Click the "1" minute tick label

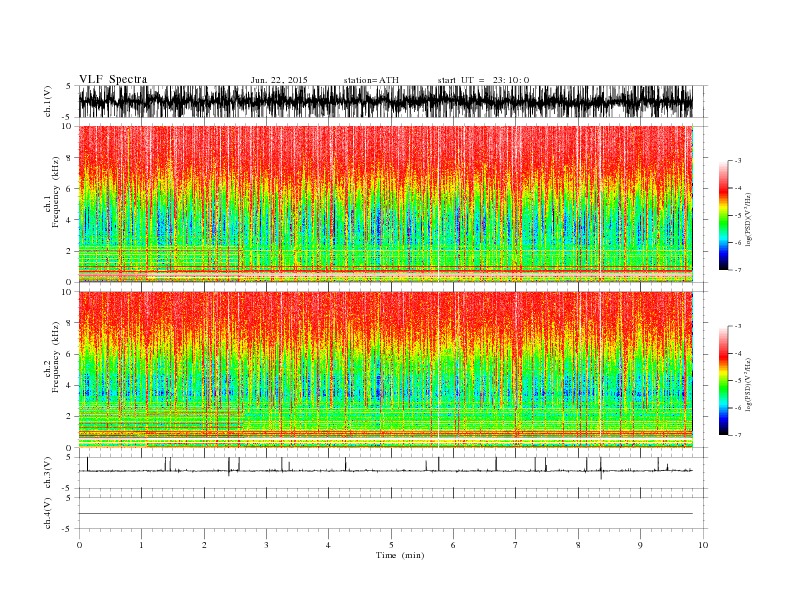pyautogui.click(x=141, y=545)
